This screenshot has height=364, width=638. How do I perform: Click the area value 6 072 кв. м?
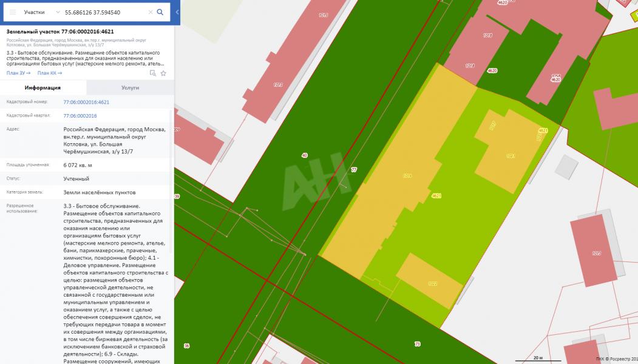point(78,165)
